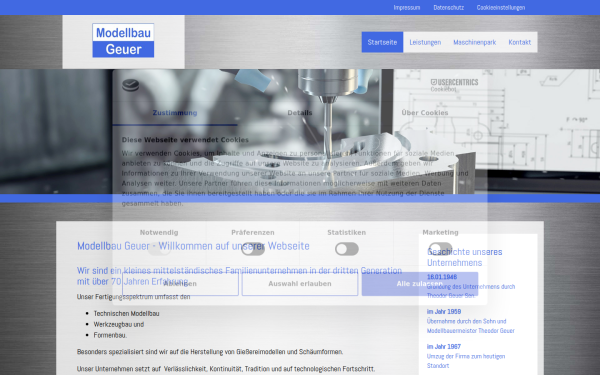
Task: Open the Maschinenpark menu item
Action: 474,42
